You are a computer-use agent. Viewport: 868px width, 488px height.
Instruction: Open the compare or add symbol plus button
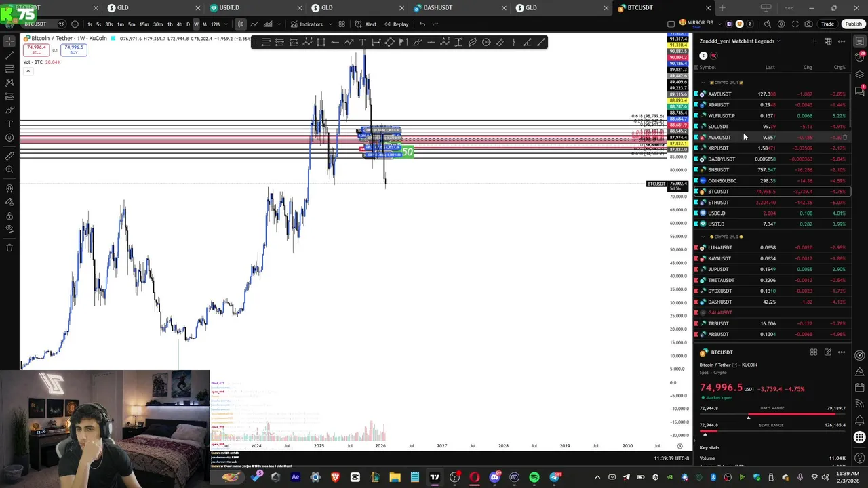tap(75, 24)
